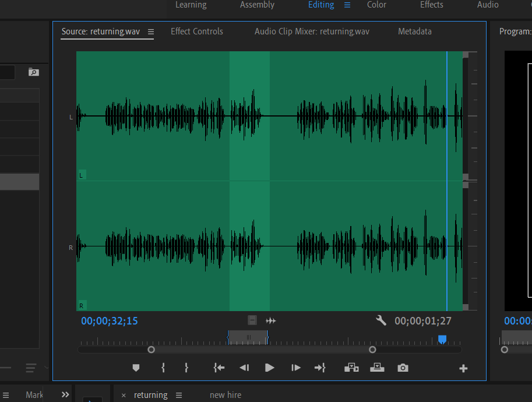The width and height of the screenshot is (532, 402).
Task: Open the Editing workspace overflow menu
Action: [x=347, y=5]
